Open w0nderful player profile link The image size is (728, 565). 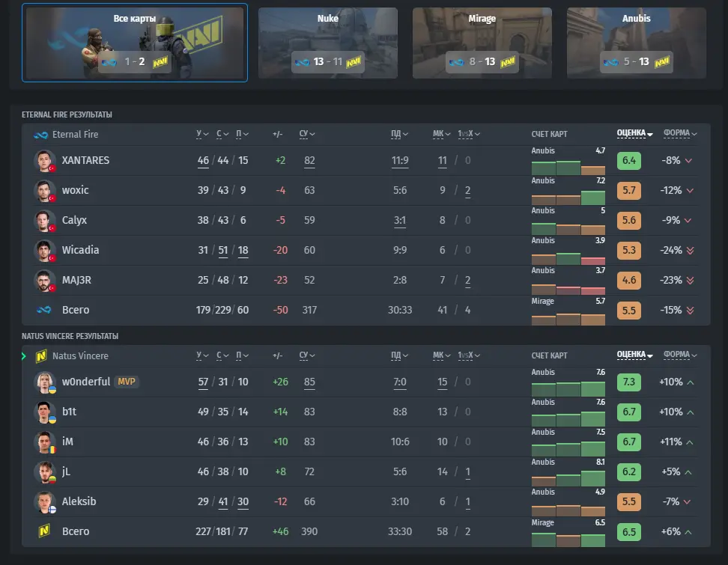[86, 382]
